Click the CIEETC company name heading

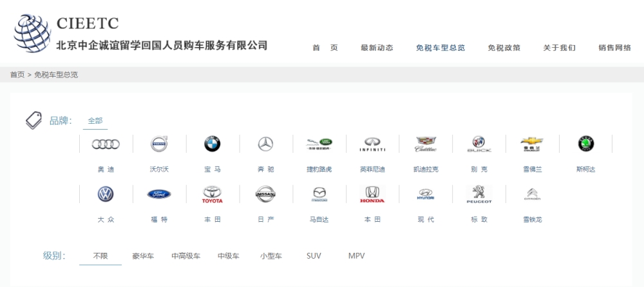pyautogui.click(x=88, y=23)
